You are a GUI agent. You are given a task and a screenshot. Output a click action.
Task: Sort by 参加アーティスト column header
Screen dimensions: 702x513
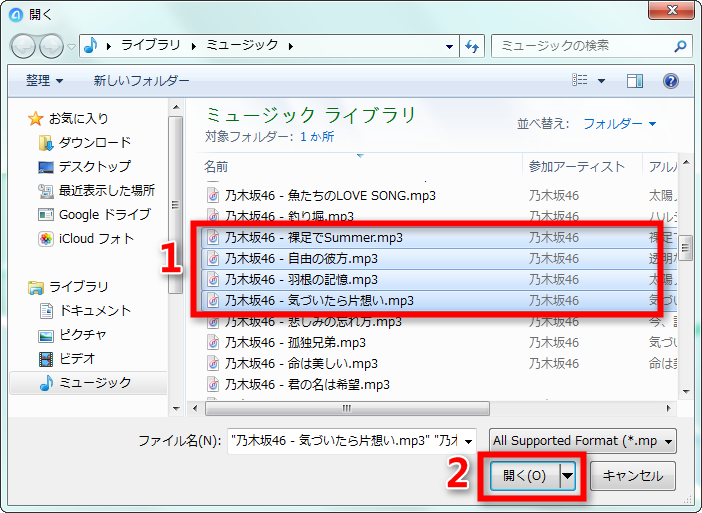[576, 167]
